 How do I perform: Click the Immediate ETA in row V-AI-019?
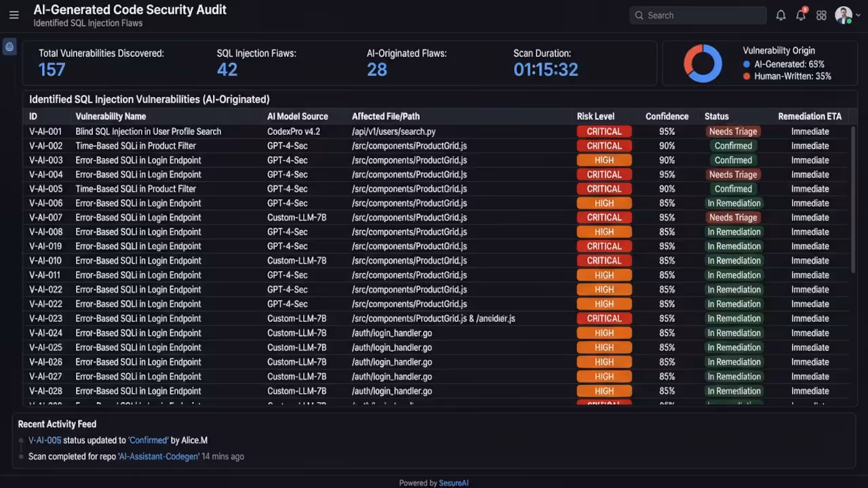(810, 247)
